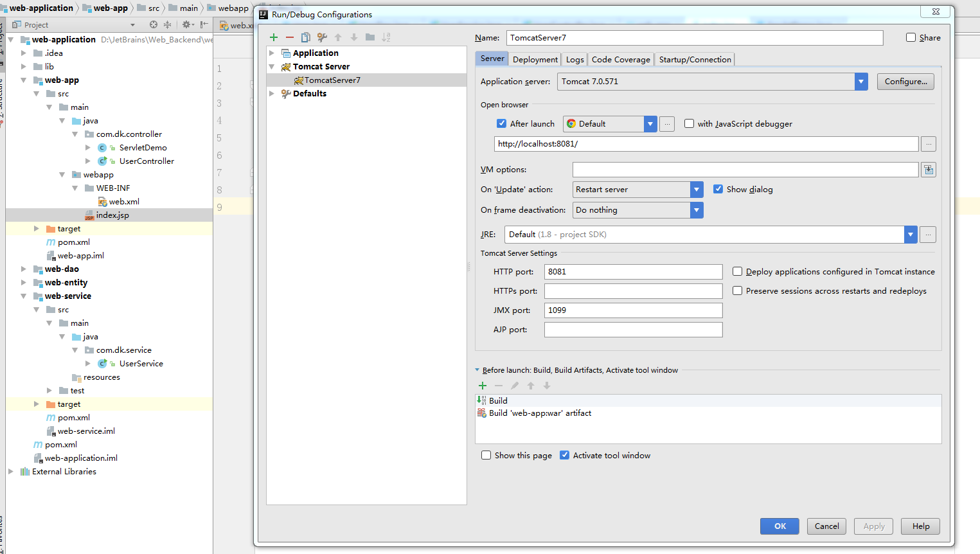Screen dimensions: 980x554
Task: Select UserController class in project tree
Action: click(x=147, y=161)
